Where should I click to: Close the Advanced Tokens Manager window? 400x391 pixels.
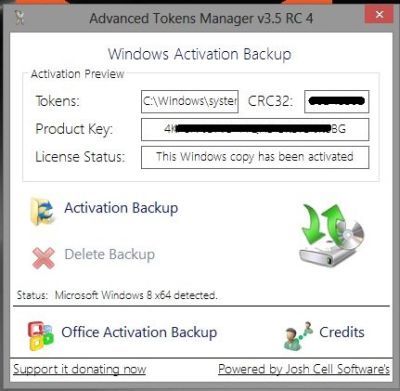(379, 15)
